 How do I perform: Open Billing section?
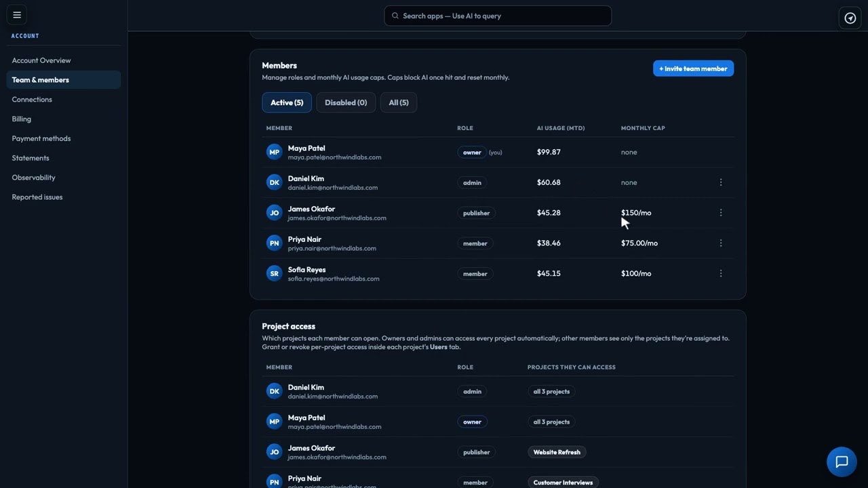click(x=64, y=119)
